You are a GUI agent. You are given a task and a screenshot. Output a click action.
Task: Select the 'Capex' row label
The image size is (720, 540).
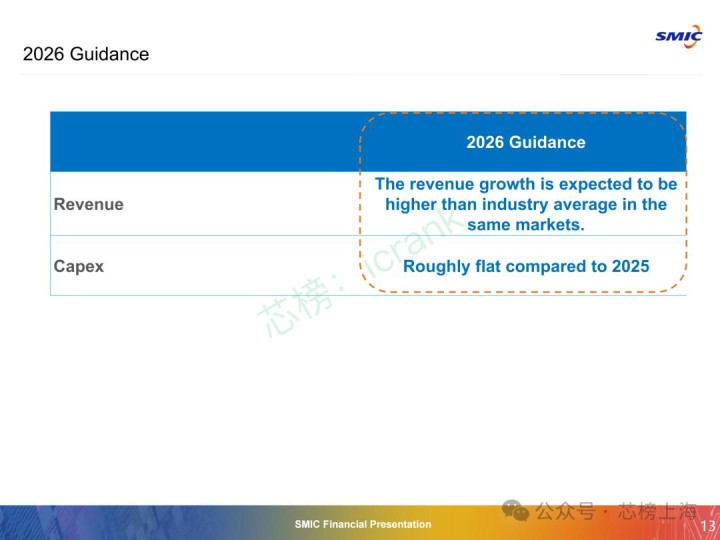coord(79,266)
